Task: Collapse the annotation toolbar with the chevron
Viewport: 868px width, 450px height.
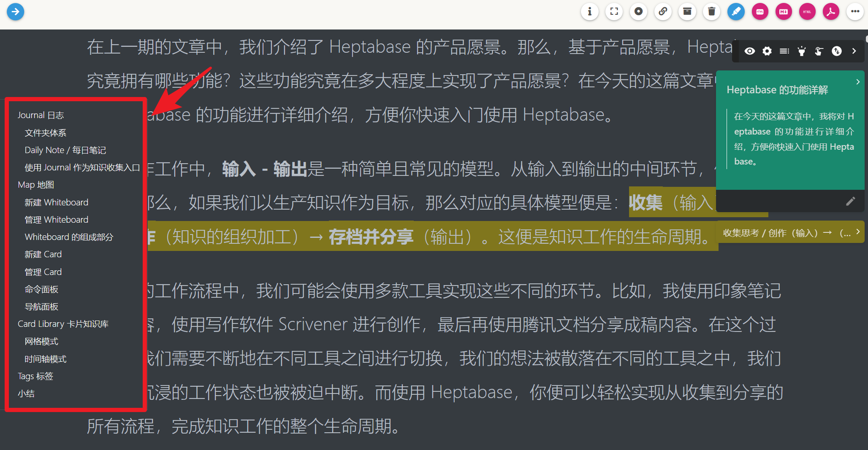Action: [x=854, y=51]
